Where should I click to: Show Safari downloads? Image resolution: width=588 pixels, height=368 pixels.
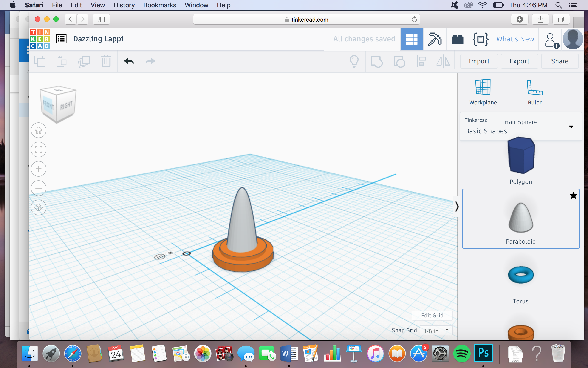pos(520,19)
